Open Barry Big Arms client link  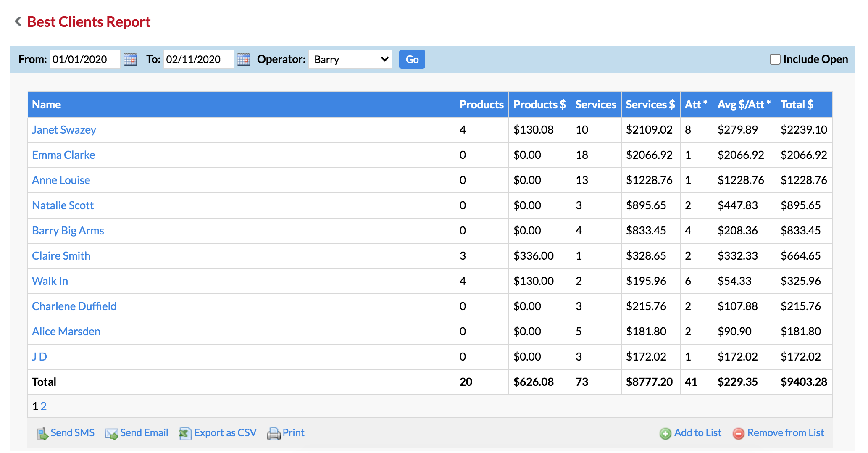pos(68,231)
